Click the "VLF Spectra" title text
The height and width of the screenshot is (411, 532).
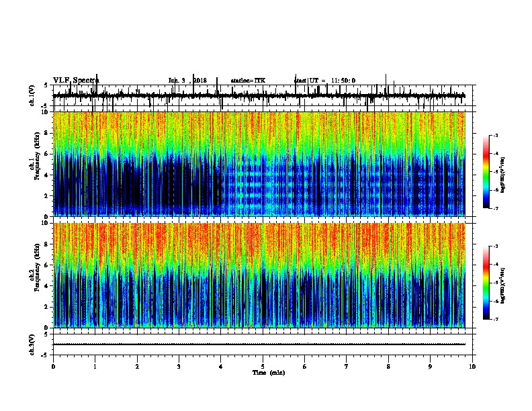click(x=76, y=81)
